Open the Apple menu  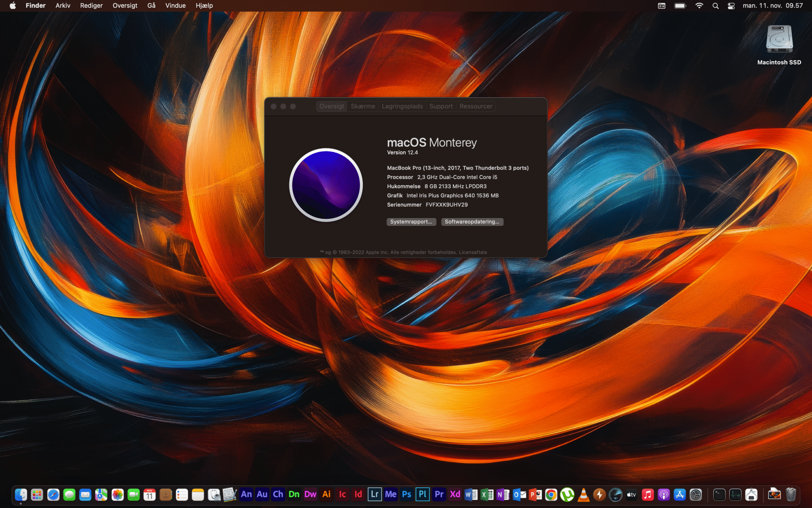pos(13,6)
